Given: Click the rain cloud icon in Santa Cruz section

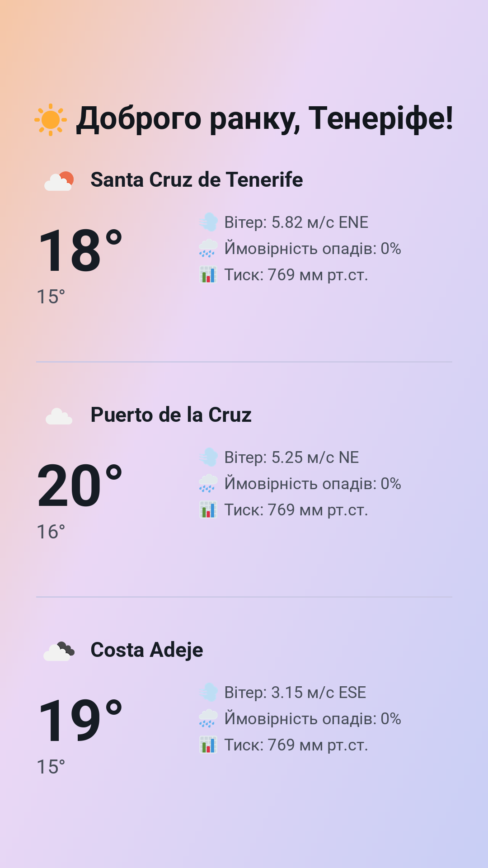Looking at the screenshot, I should point(208,249).
